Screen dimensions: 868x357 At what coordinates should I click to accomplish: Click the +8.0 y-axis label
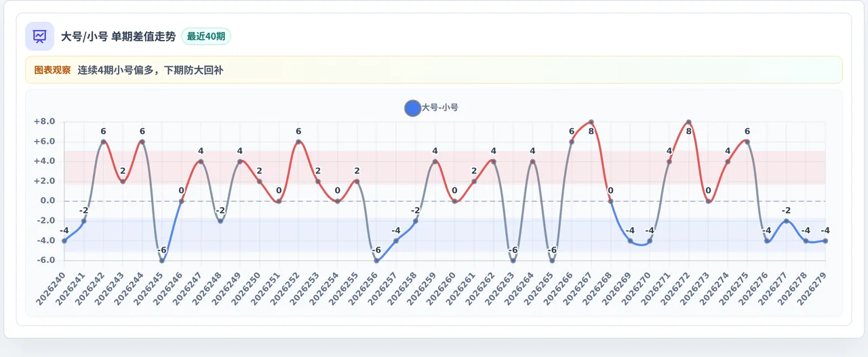[44, 122]
